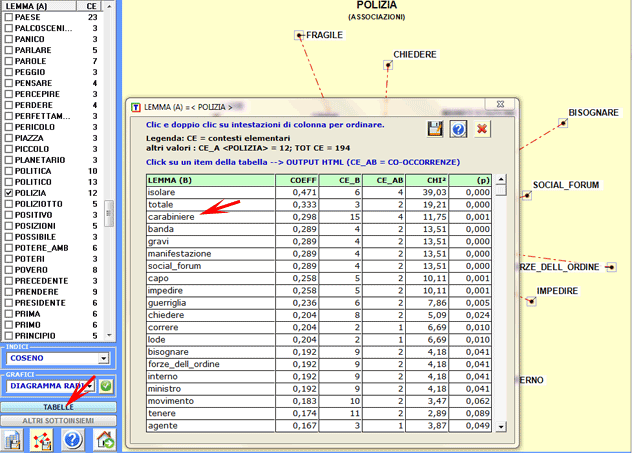This screenshot has width=632, height=453.
Task: Close the LEMMA (A) POLIZIA dialog window
Action: pos(500,104)
